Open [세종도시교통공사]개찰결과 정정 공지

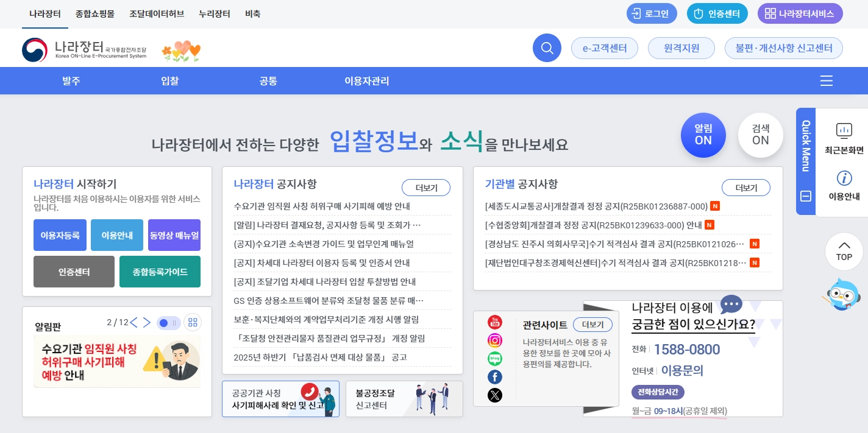(596, 206)
